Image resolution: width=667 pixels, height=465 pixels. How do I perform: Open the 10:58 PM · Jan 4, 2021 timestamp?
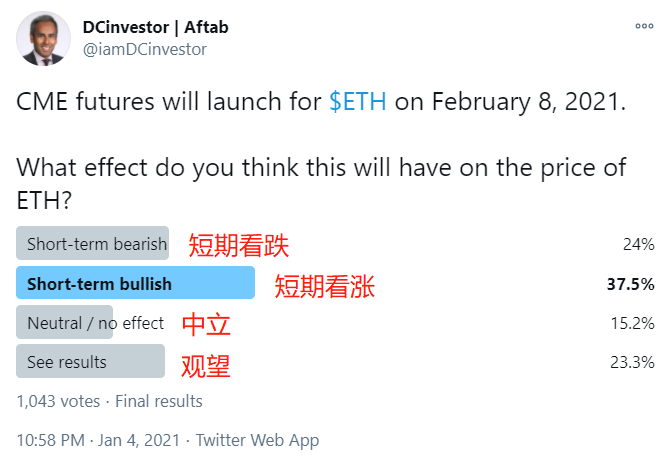click(x=98, y=440)
